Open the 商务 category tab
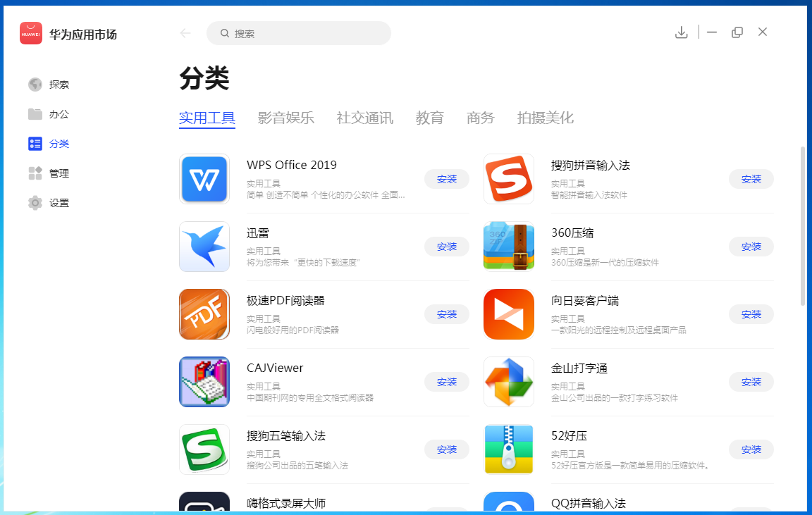Viewport: 812px width, 515px height. (481, 118)
